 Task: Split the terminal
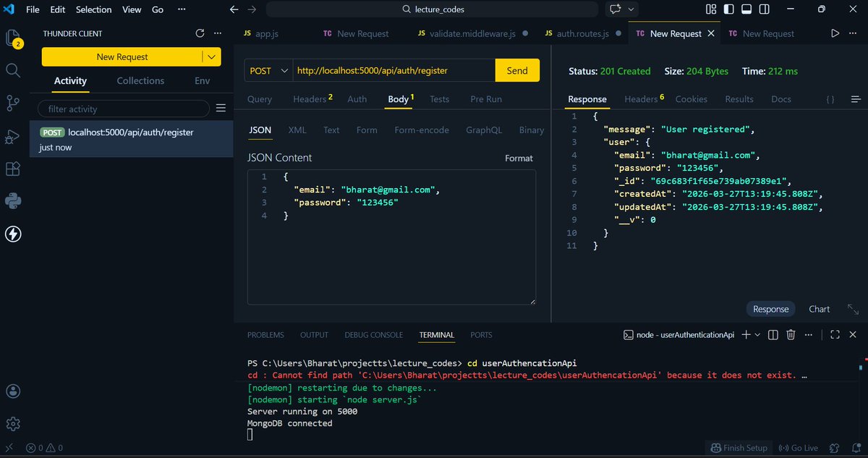(x=773, y=334)
